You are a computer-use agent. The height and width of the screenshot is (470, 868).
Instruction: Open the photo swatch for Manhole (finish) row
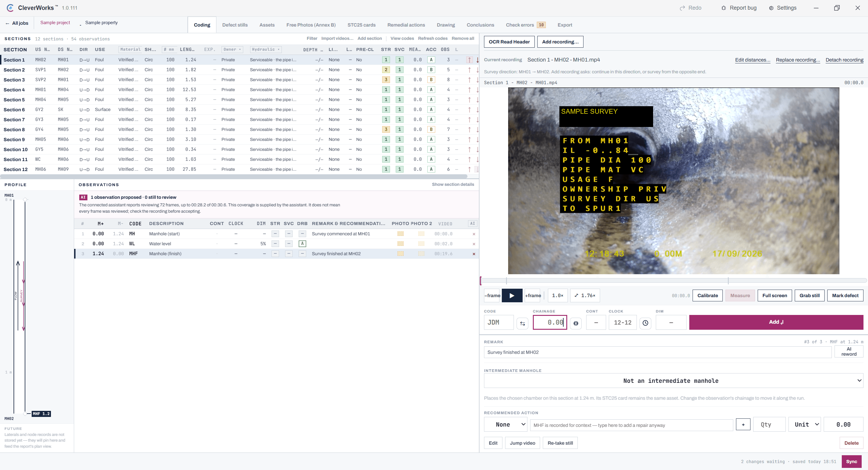400,253
